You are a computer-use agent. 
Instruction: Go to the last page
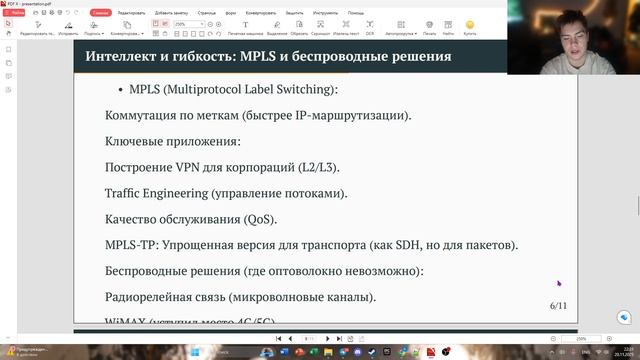click(x=339, y=339)
